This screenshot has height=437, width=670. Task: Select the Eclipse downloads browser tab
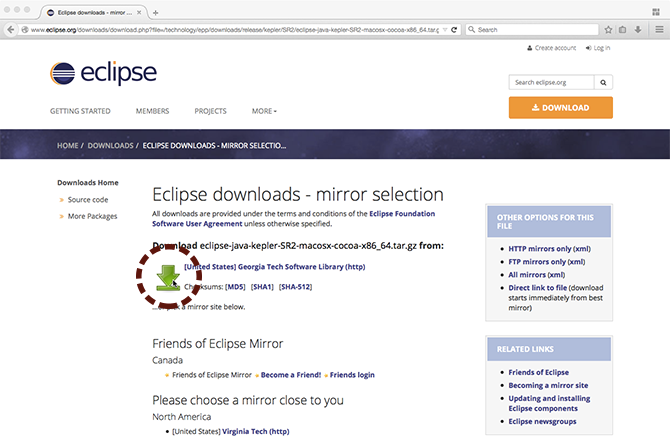pyautogui.click(x=94, y=13)
